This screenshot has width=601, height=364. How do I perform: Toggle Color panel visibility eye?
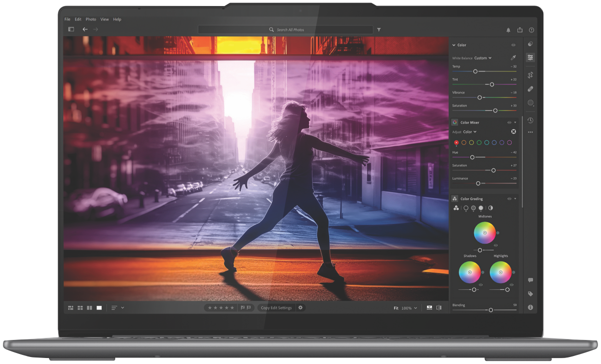(513, 45)
